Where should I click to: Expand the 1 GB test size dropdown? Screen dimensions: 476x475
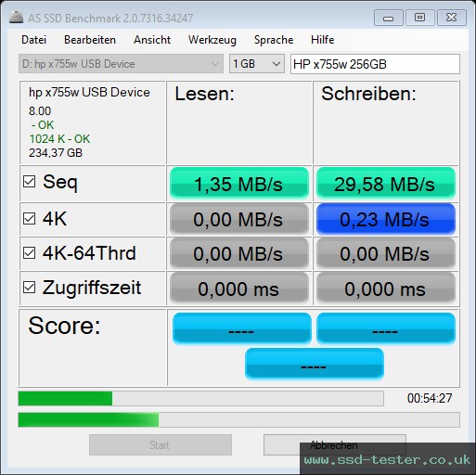click(257, 64)
